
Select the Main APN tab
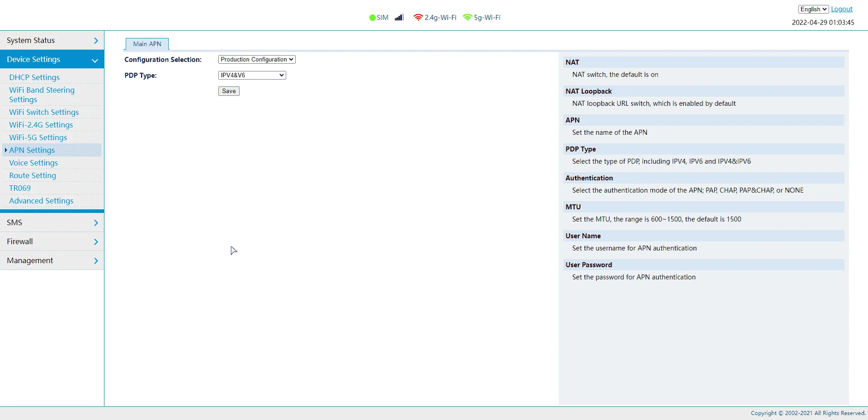147,44
